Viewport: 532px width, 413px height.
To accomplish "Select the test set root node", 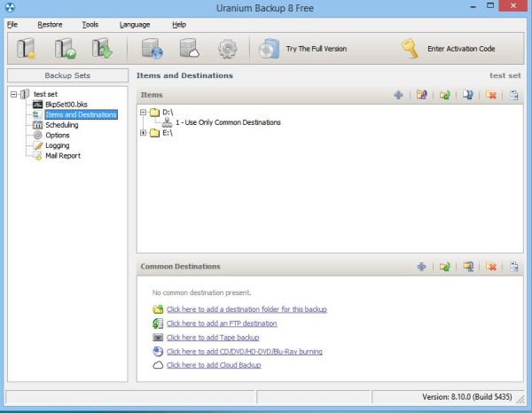I will click(45, 94).
